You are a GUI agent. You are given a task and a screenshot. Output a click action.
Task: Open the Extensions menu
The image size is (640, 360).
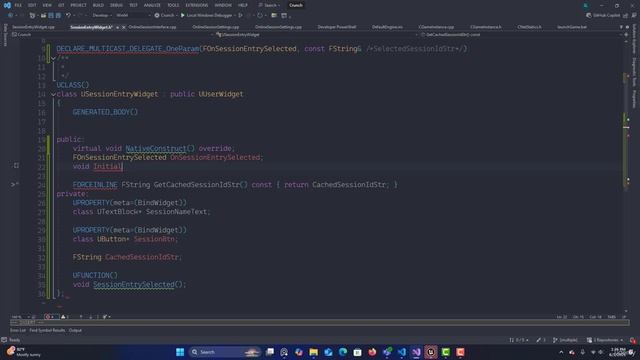[x=197, y=5]
